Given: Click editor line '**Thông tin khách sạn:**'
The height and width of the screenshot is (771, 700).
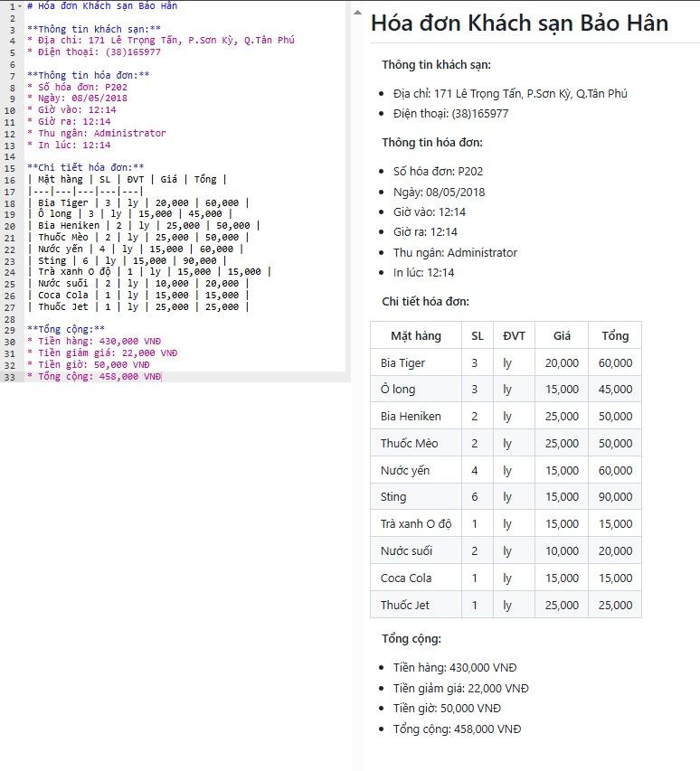Looking at the screenshot, I should click(x=94, y=29).
